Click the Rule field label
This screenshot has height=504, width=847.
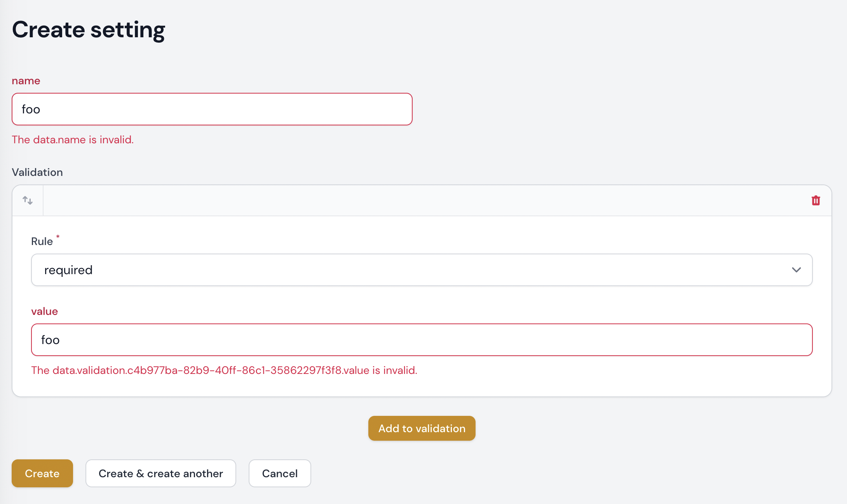(x=42, y=242)
